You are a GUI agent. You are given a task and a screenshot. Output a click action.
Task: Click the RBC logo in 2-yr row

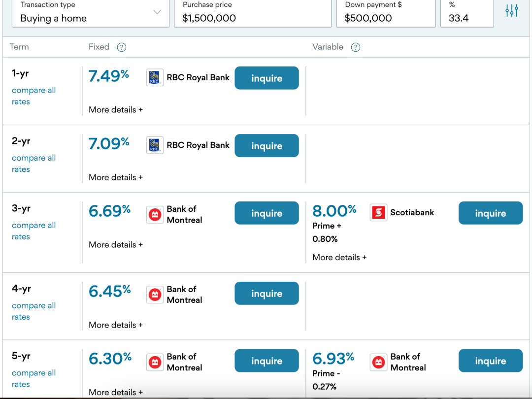(x=155, y=145)
